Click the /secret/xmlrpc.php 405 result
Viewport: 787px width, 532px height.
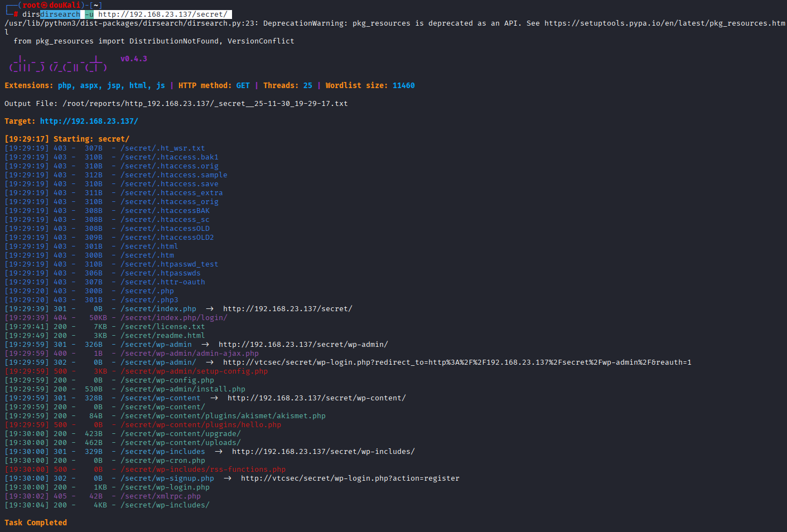(160, 496)
